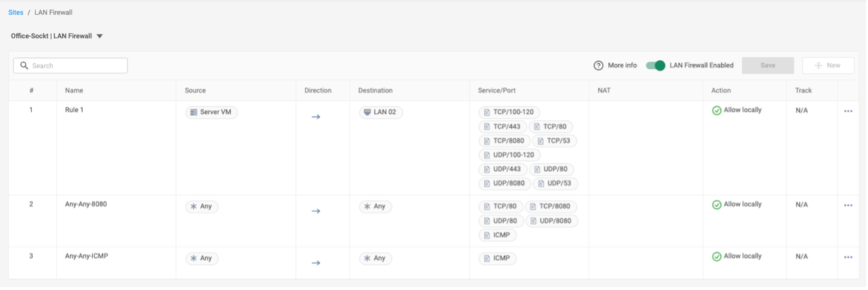This screenshot has width=868, height=290.
Task: Click the TCP/100-120 service chip
Action: (x=509, y=112)
